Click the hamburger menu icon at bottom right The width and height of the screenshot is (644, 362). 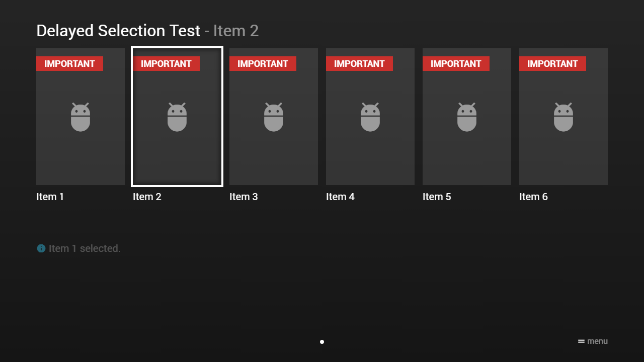tap(581, 341)
